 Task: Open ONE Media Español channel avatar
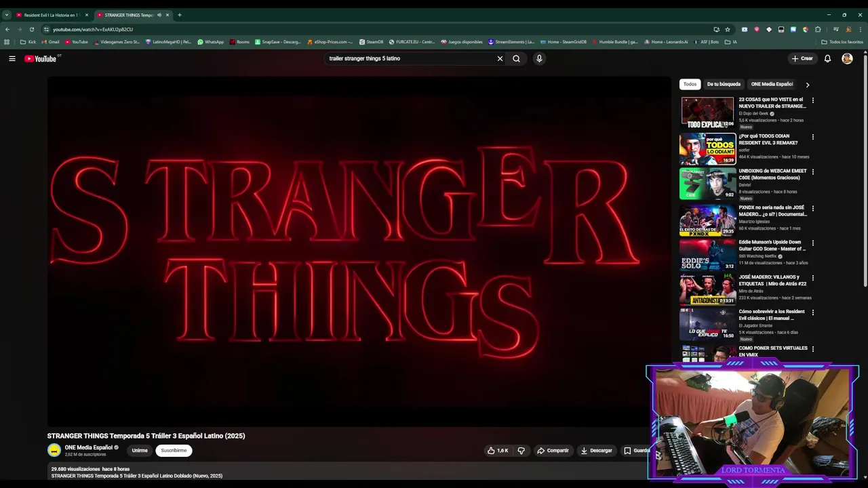coord(54,450)
